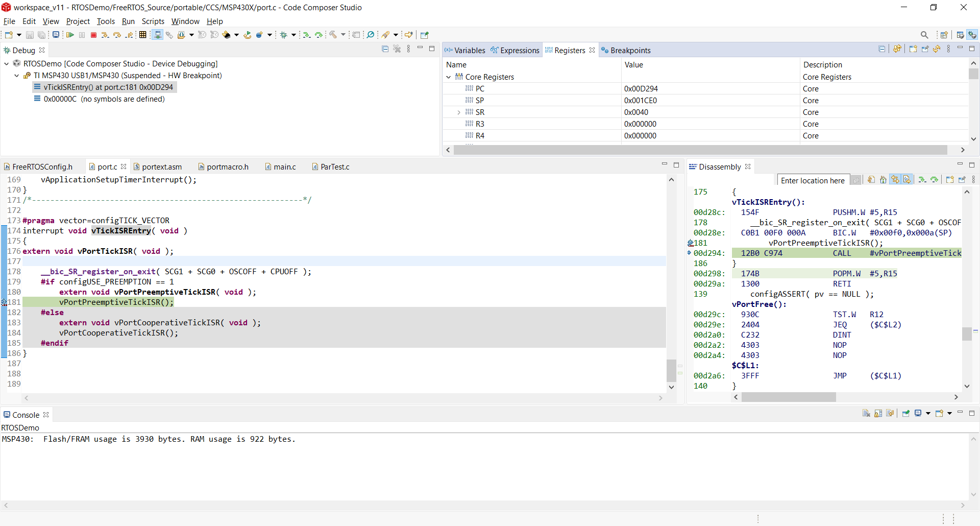Open the portext.asm editor tab
This screenshot has width=980, height=526.
(x=158, y=166)
